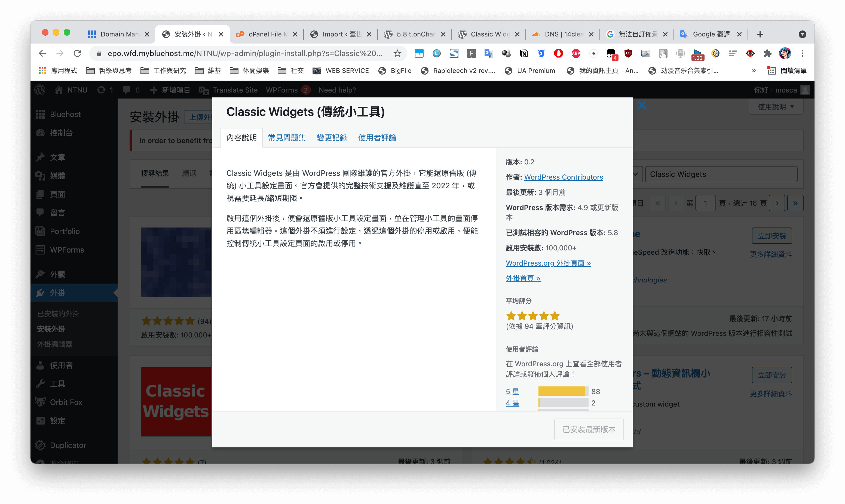Open Bluehost in the admin sidebar
The height and width of the screenshot is (504, 845).
(x=65, y=115)
